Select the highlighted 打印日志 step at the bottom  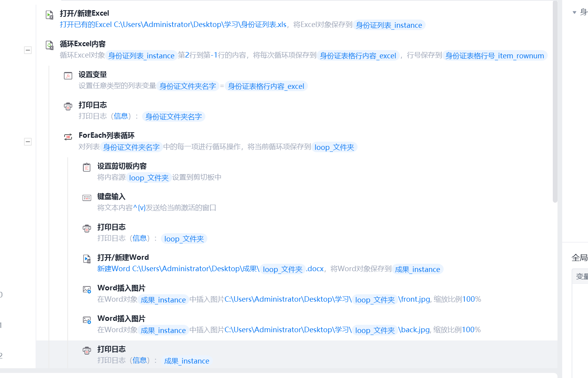tap(297, 355)
